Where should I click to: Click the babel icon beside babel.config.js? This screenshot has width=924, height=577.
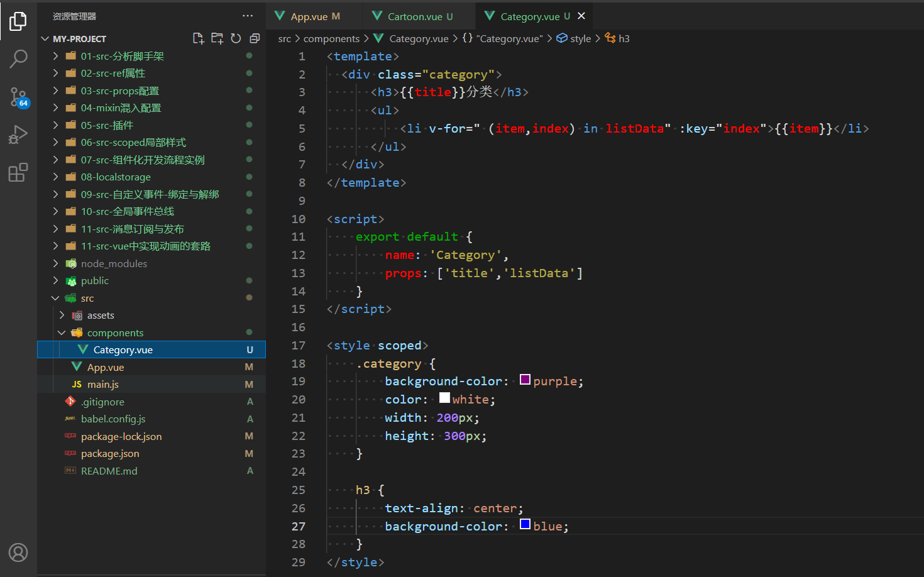point(70,419)
